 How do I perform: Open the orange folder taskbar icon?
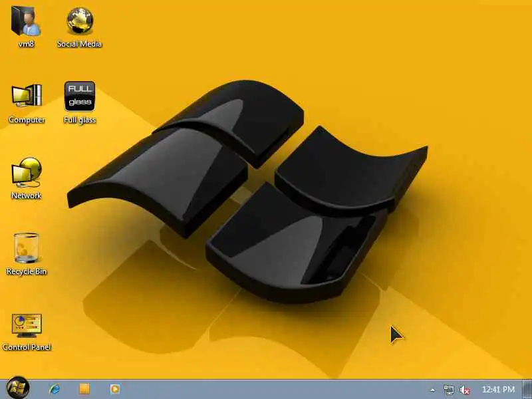pos(84,389)
